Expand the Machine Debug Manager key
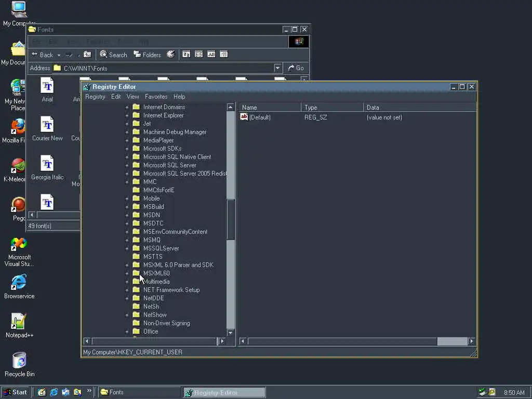 coord(127,132)
